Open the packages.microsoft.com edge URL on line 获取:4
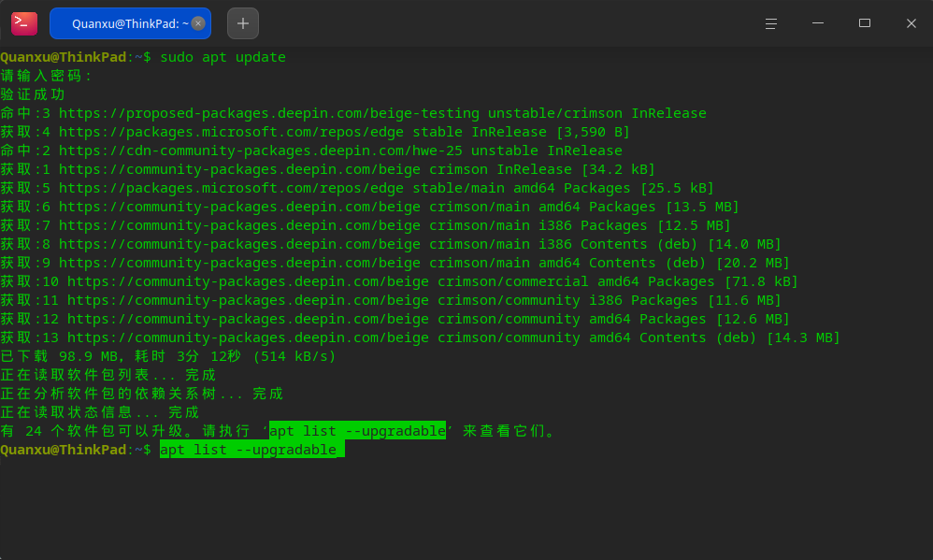This screenshot has height=560, width=933. click(x=231, y=132)
